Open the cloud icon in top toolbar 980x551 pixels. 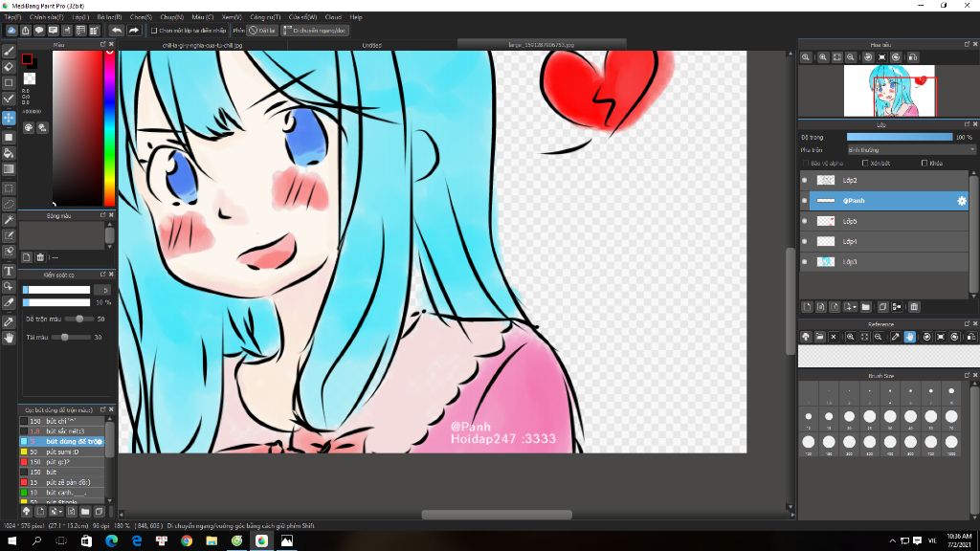(11, 30)
